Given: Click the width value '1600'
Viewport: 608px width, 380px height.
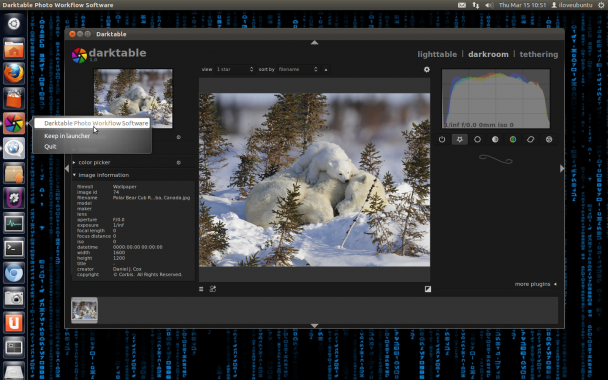Looking at the screenshot, I should 119,252.
